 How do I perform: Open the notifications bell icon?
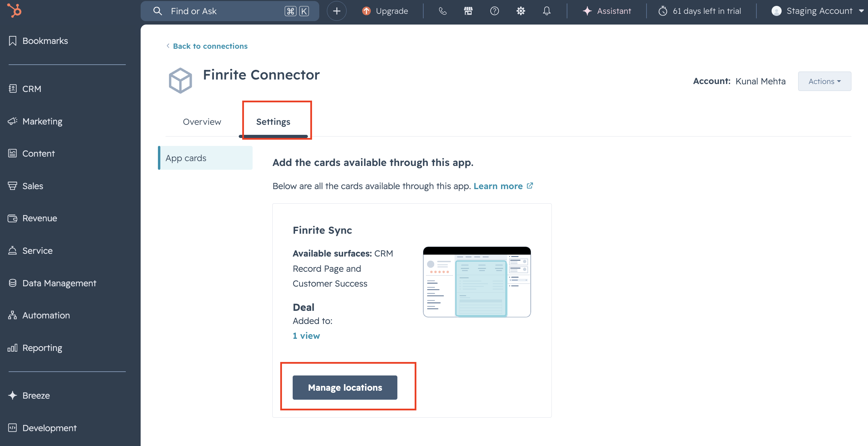(547, 11)
